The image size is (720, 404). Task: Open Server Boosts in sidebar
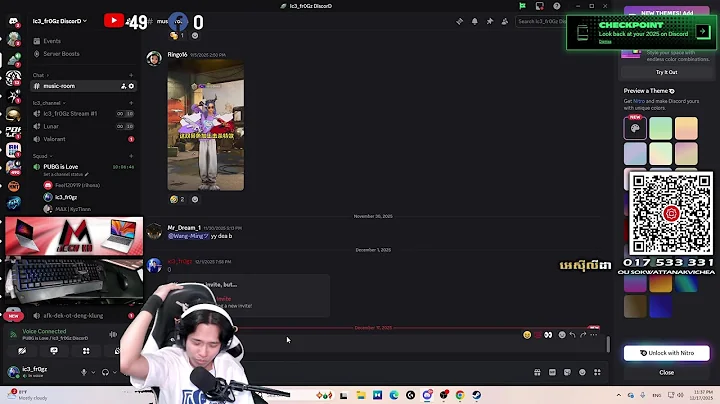click(x=61, y=54)
